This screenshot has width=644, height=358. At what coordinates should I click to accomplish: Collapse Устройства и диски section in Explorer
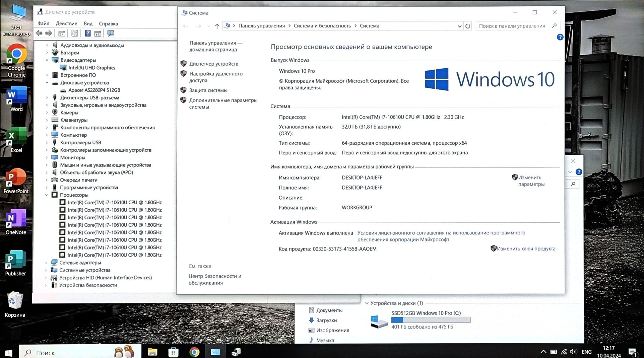click(367, 303)
